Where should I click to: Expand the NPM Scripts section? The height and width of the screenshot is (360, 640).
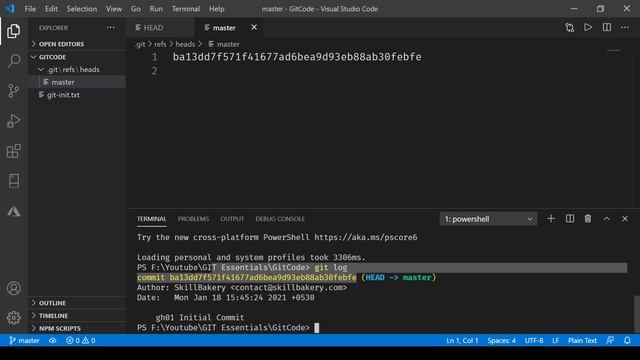(x=77, y=328)
